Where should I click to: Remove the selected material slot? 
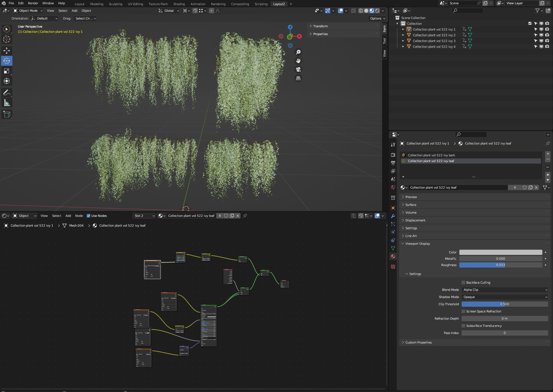point(548,159)
